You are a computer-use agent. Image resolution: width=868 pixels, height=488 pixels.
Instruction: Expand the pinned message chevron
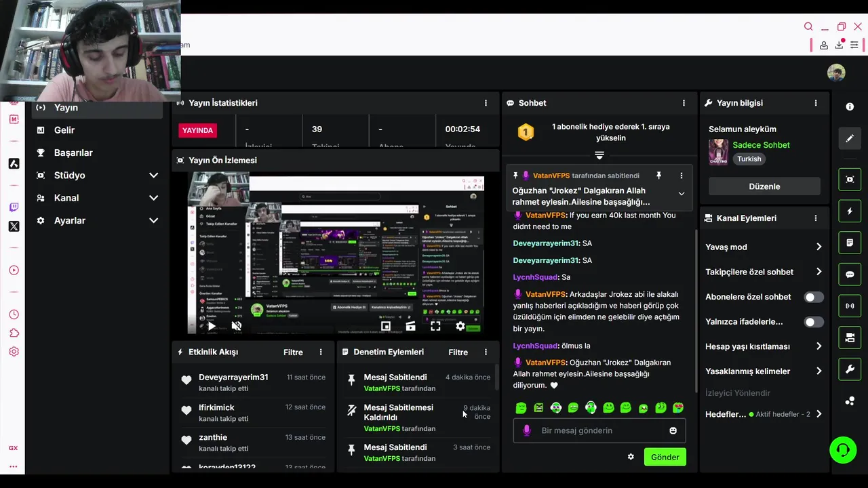point(682,194)
